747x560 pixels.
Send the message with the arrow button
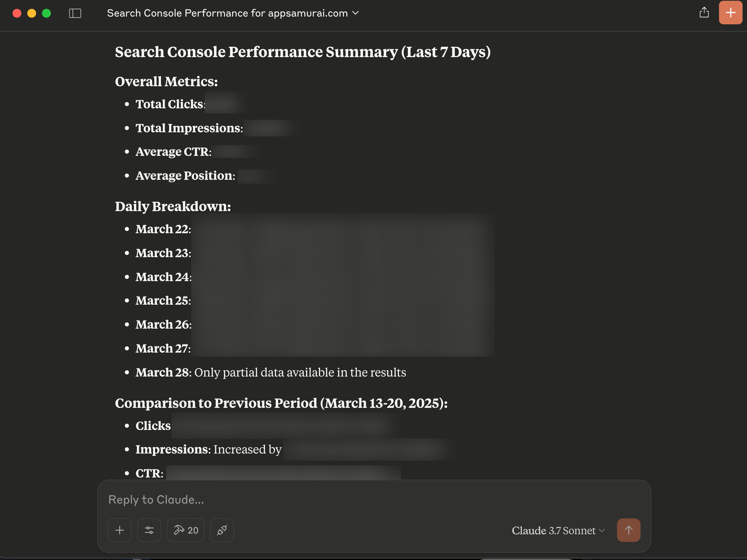tap(628, 530)
